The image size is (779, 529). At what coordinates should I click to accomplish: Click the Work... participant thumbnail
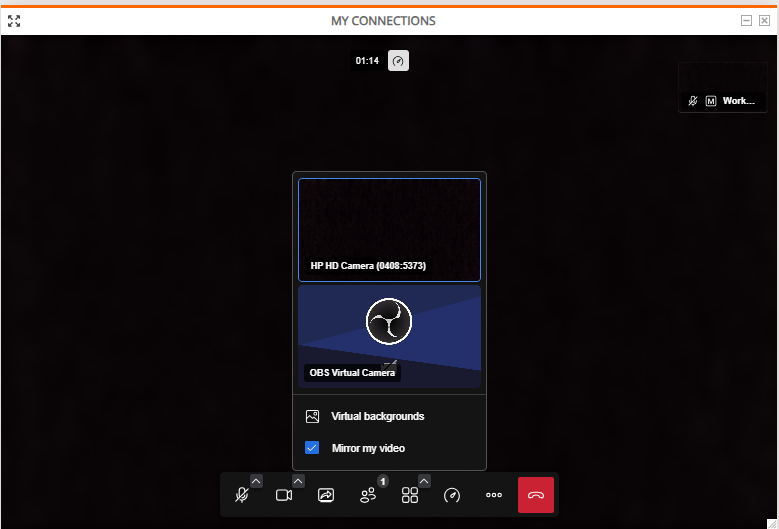point(723,87)
